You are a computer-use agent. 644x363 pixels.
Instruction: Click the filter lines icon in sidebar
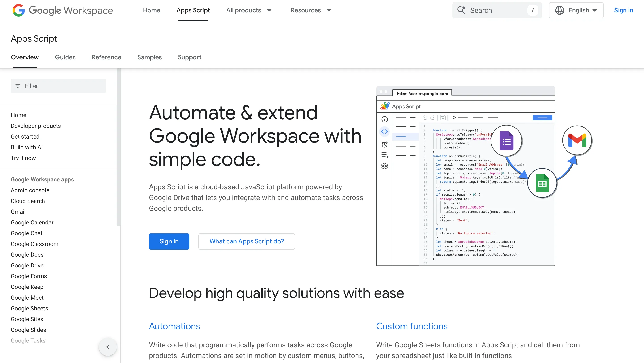[x=18, y=86]
